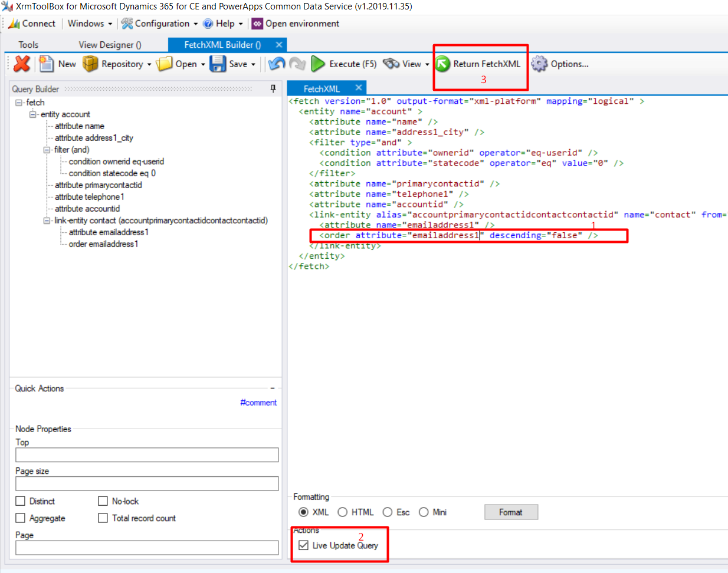Click the Execute (F5) label

coord(353,64)
